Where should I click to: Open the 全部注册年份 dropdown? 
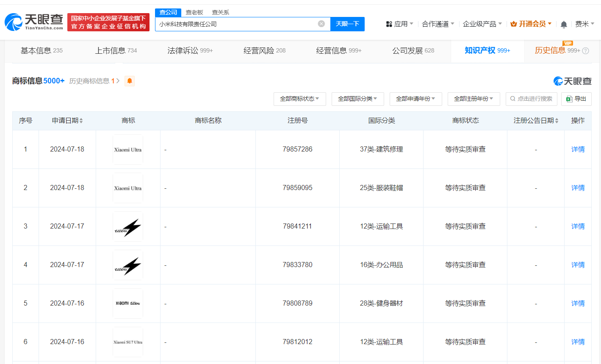(x=474, y=99)
